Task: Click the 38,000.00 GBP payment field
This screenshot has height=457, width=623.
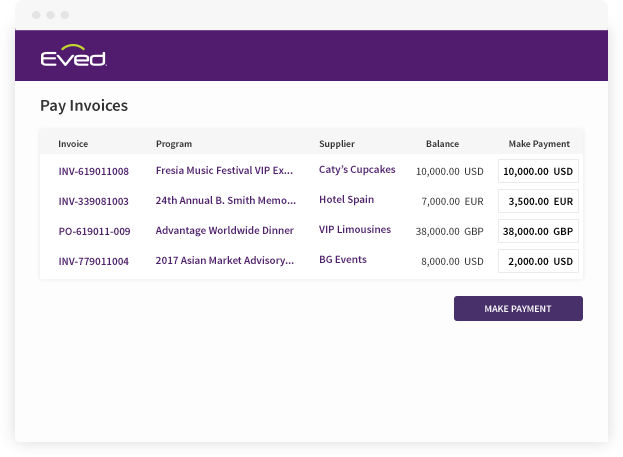Action: click(538, 231)
